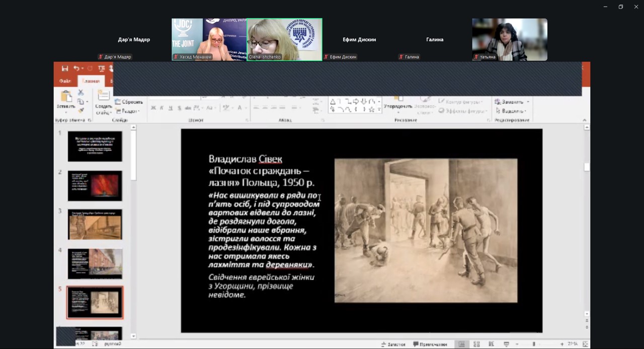Open Reading view from status bar
The image size is (644, 349).
pos(491,344)
